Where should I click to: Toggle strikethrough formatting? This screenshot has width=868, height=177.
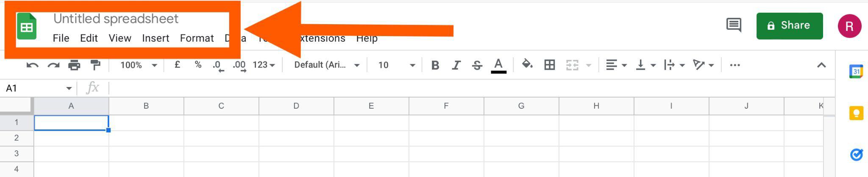tap(477, 65)
